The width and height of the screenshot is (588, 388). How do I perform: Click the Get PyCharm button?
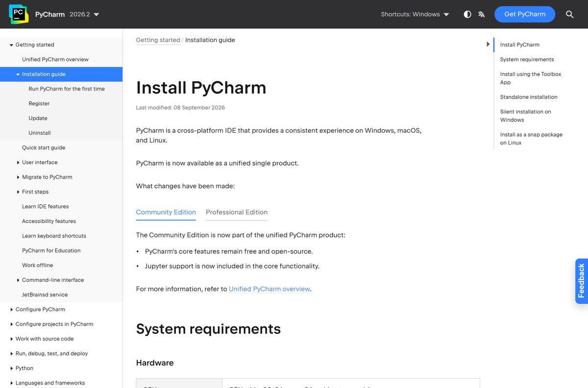coord(525,14)
